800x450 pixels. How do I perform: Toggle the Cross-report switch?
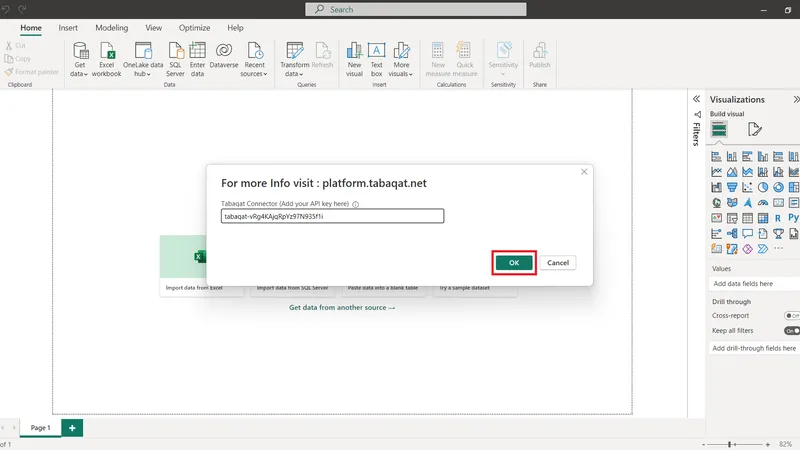pos(791,316)
